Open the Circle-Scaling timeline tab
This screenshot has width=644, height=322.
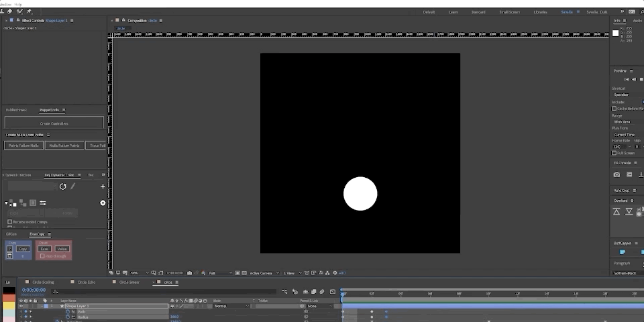pos(43,282)
